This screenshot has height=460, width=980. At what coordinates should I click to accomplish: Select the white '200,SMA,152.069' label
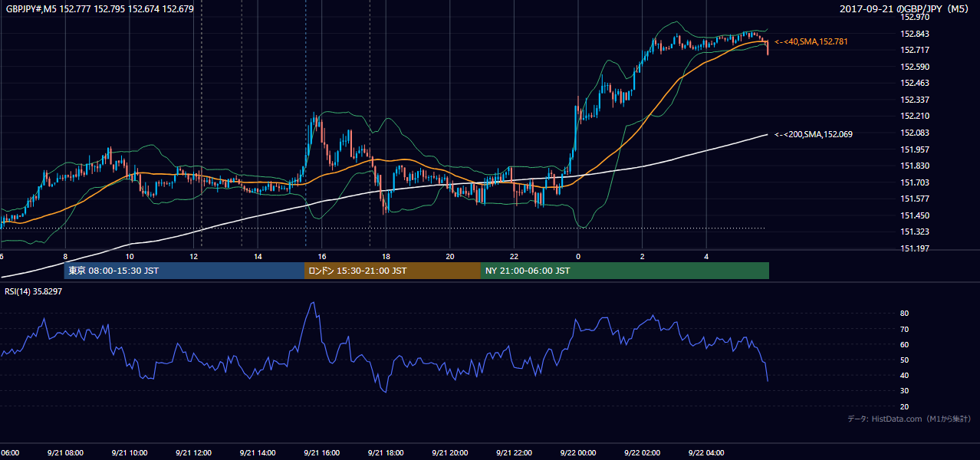[x=814, y=134]
